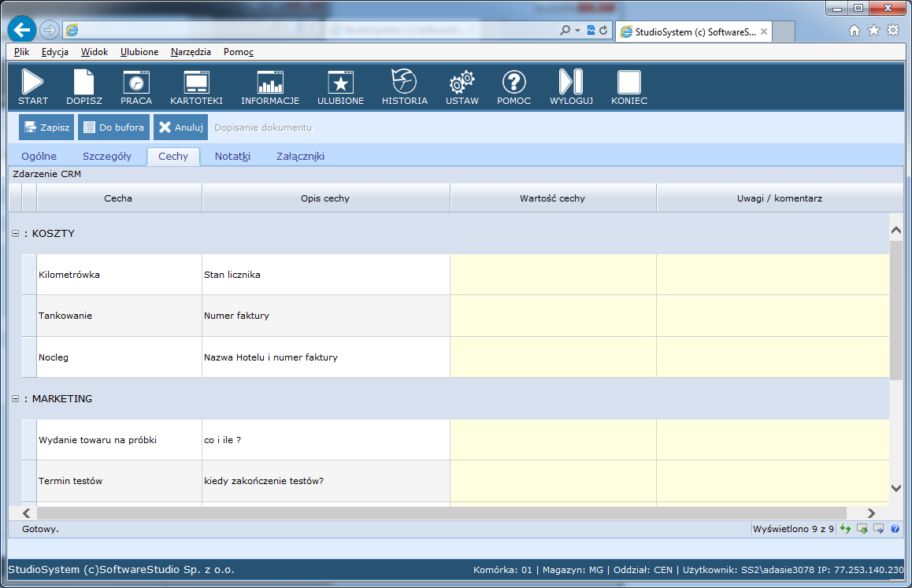Click the Wartość cechy field for Nocleg

[553, 357]
